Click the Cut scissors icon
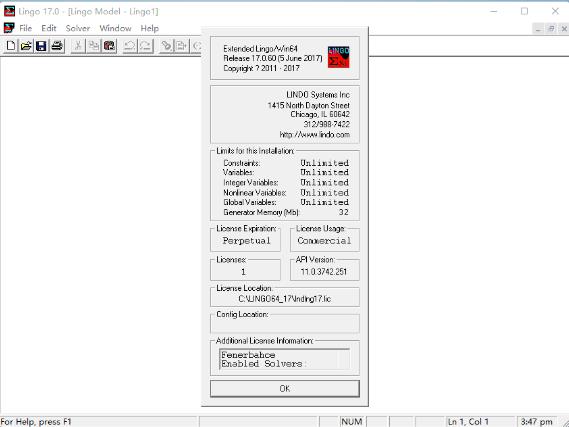 (x=78, y=46)
